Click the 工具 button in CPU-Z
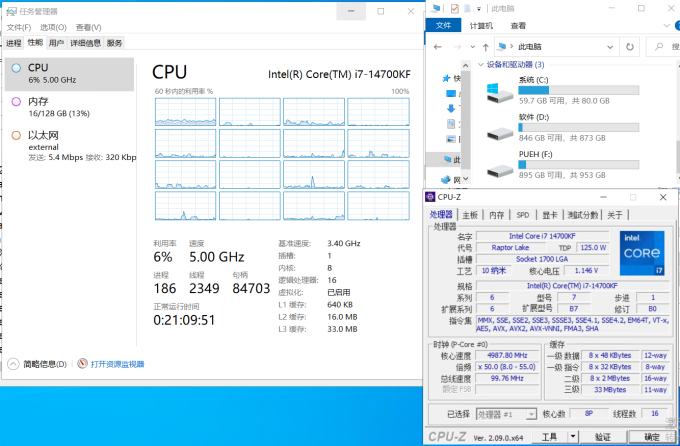 click(x=549, y=437)
